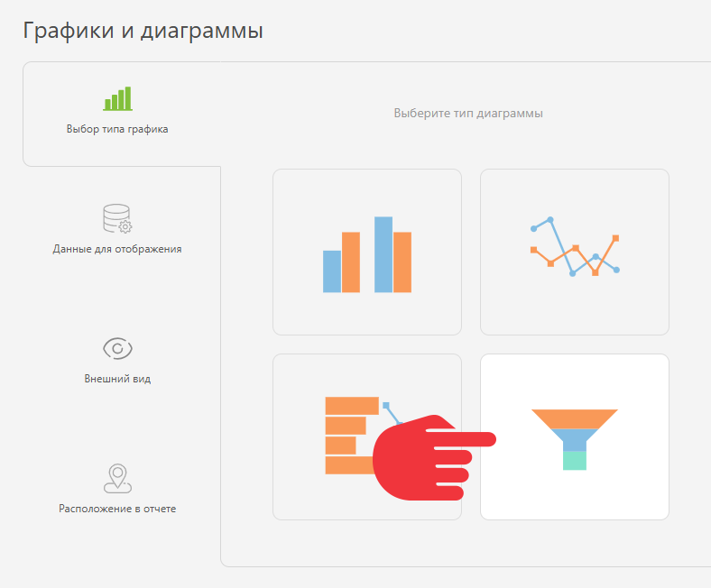Click the 'Графики и диаграммы' heading
711x588 pixels.
pyautogui.click(x=143, y=31)
